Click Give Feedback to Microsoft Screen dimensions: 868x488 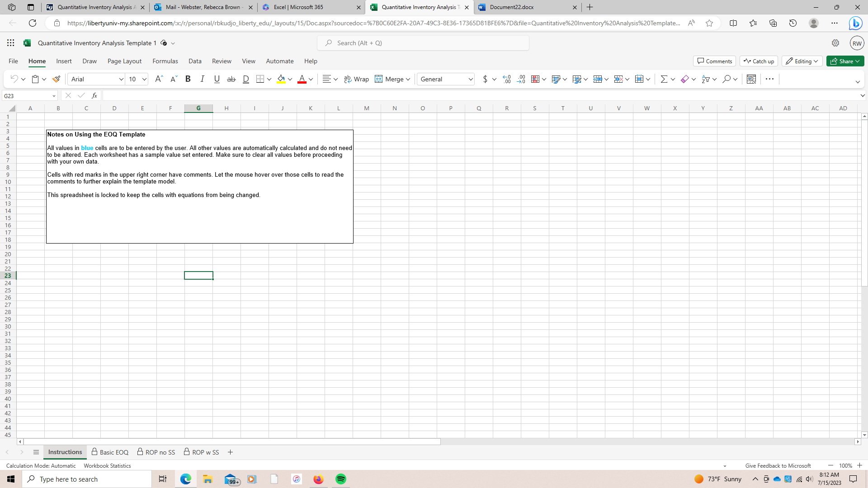tap(778, 465)
